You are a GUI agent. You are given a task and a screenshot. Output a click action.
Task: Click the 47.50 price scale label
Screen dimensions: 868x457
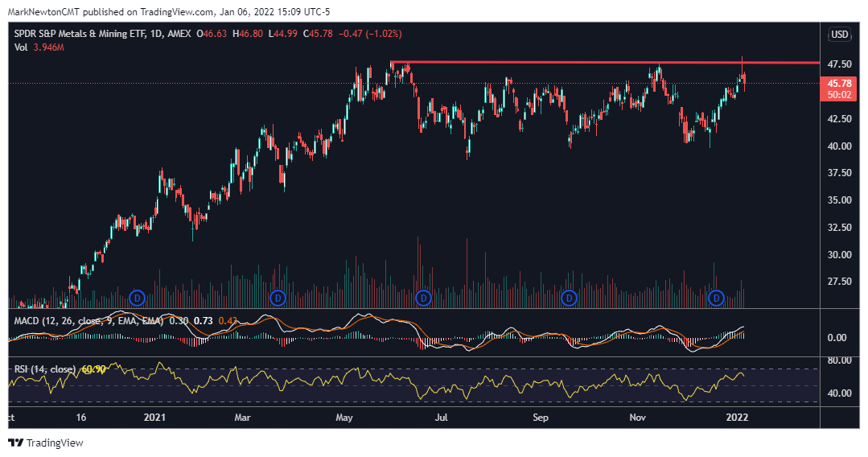point(840,64)
